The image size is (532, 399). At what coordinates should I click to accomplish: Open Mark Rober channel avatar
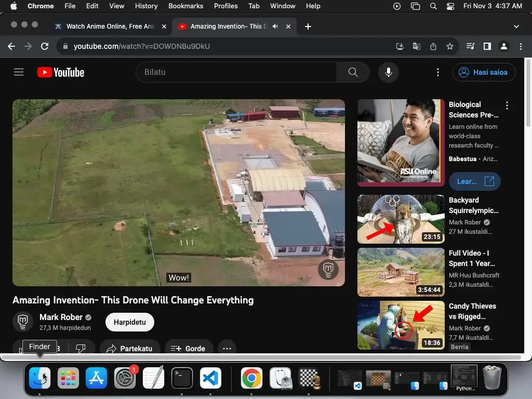tap(23, 321)
